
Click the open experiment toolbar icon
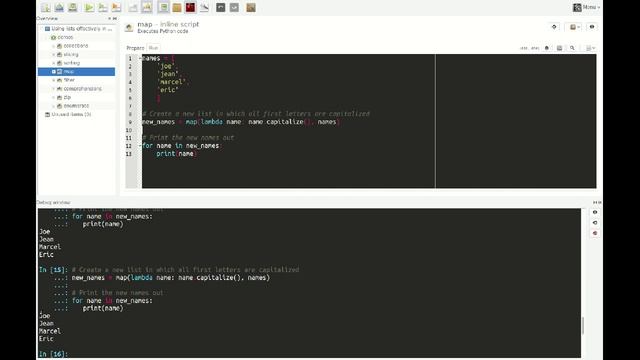pyautogui.click(x=59, y=7)
